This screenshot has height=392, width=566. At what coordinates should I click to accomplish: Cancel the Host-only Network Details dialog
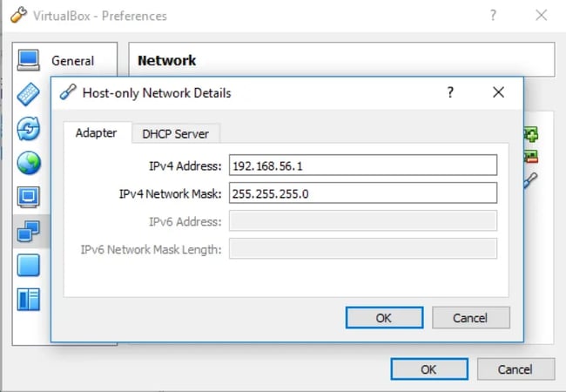click(470, 318)
